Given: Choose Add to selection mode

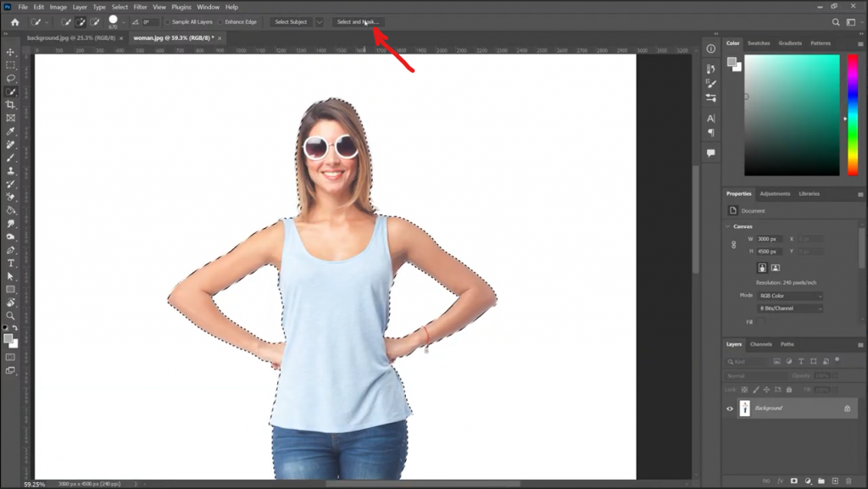Looking at the screenshot, I should tap(81, 22).
